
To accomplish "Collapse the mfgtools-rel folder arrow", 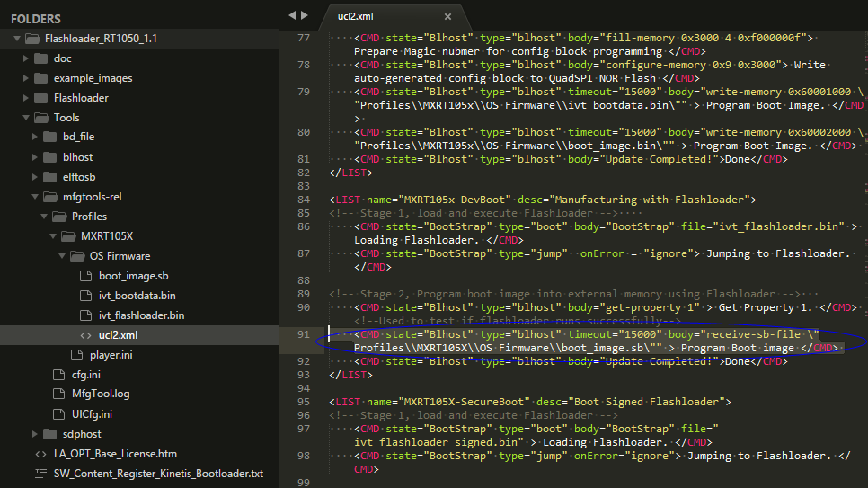I will tap(34, 197).
